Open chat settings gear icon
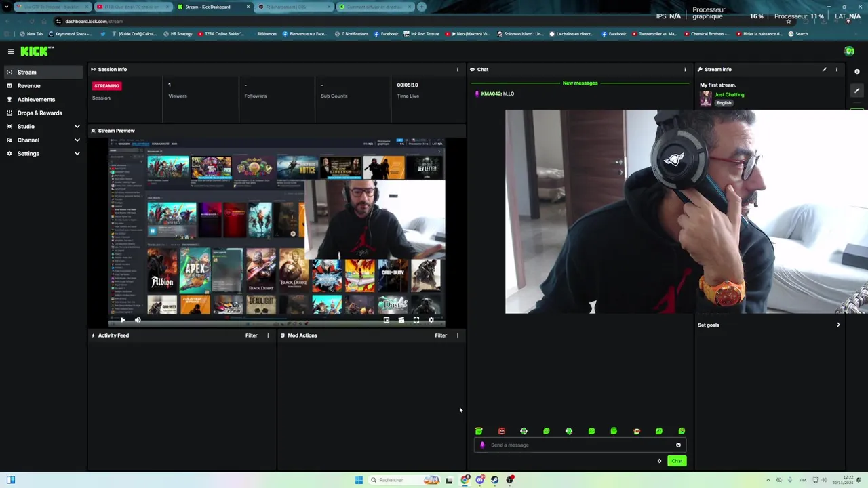 [x=659, y=461]
